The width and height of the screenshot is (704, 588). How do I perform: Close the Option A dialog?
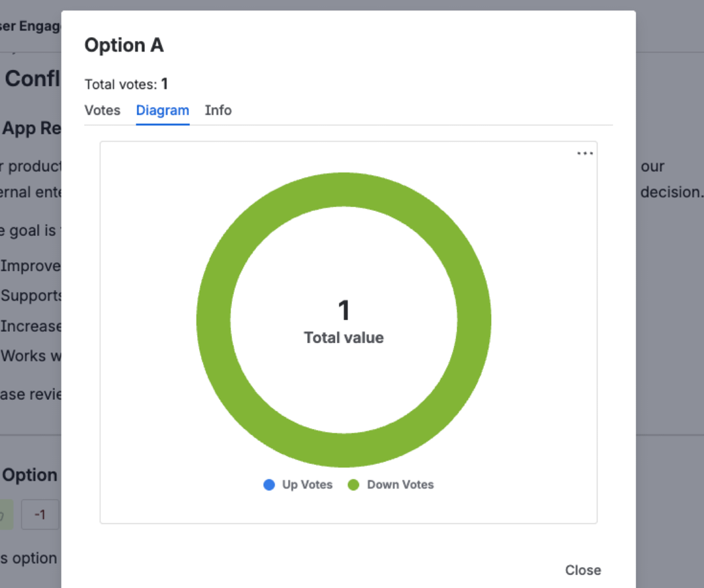[583, 570]
